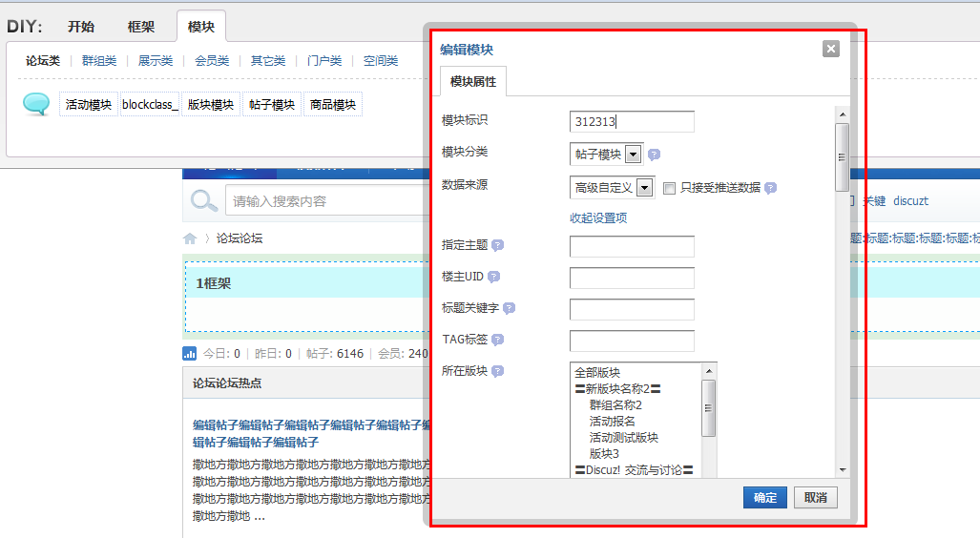Select 〓新版块名称2〓 in forum list
Image resolution: width=980 pixels, height=538 pixels.
(x=618, y=388)
